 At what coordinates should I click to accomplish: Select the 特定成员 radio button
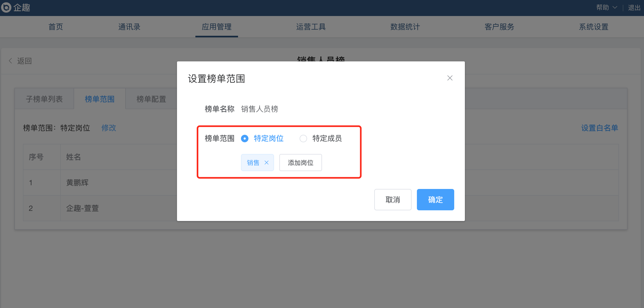303,139
